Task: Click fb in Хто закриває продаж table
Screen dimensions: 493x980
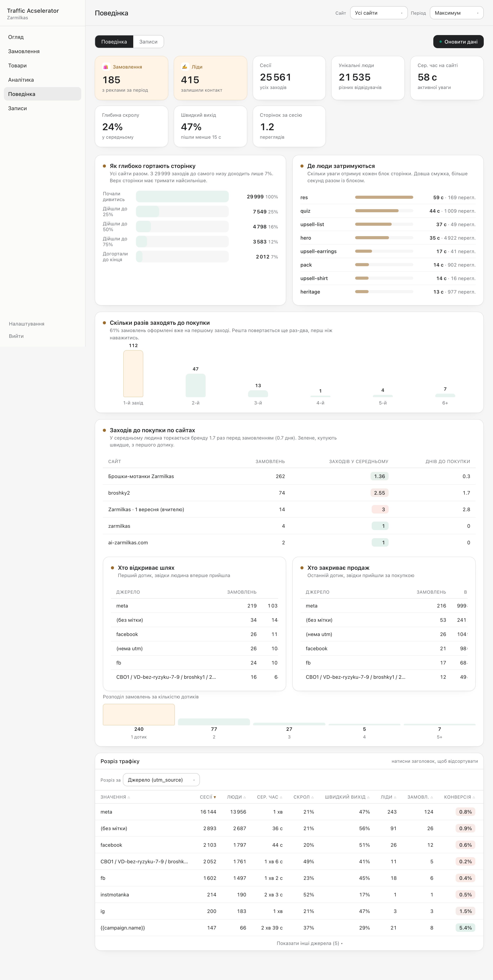Action: 308,663
